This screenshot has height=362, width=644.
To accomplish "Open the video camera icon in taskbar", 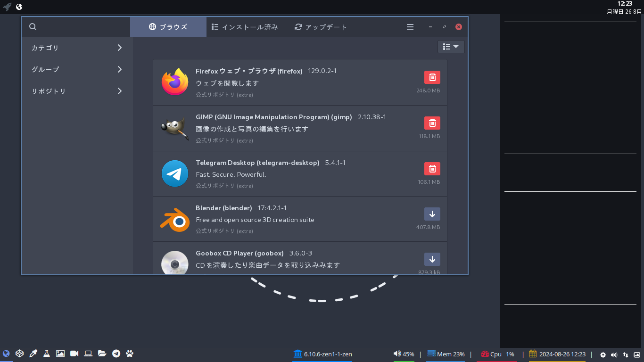I will (74, 354).
